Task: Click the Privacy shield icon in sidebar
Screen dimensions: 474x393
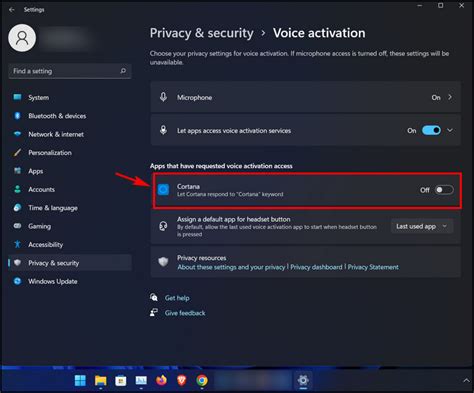Action: tap(17, 263)
